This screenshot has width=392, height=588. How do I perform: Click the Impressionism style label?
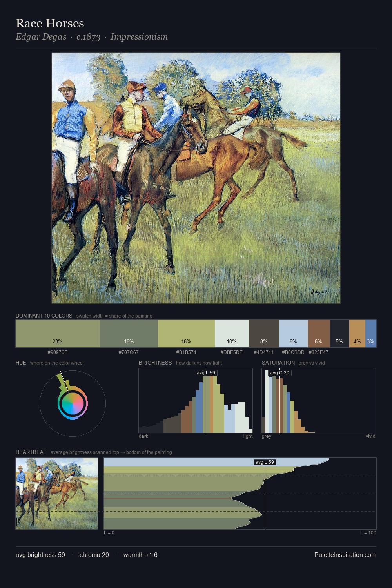(139, 37)
